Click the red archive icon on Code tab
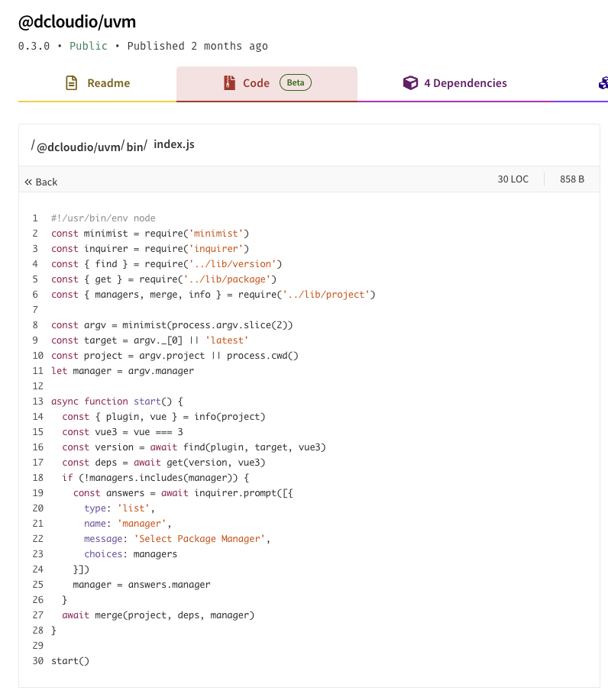 coord(229,83)
